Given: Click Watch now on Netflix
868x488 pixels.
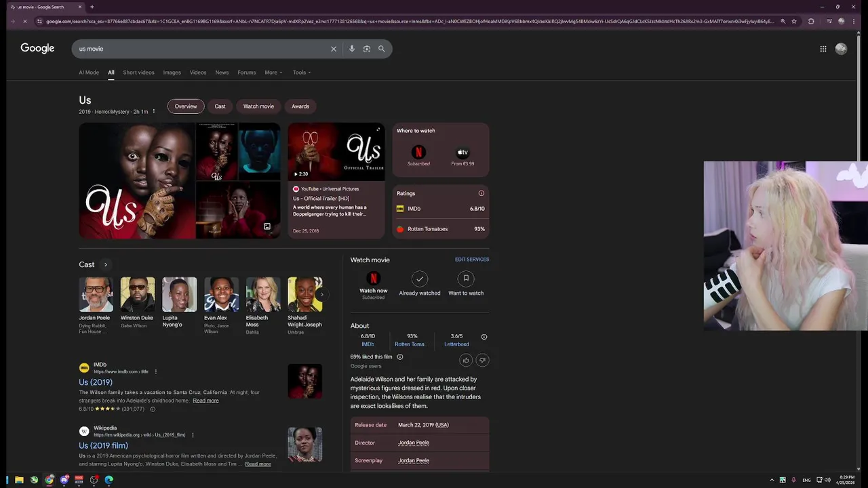Looking at the screenshot, I should (x=373, y=284).
